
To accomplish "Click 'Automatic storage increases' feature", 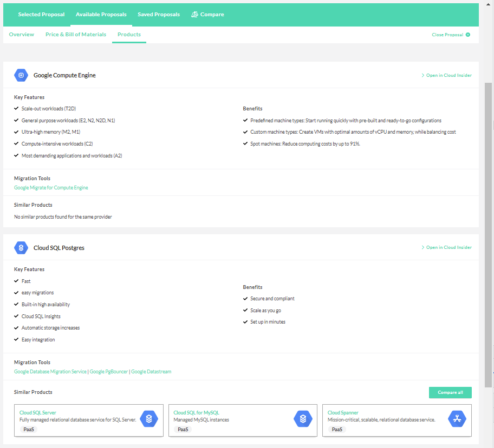I will tap(50, 327).
